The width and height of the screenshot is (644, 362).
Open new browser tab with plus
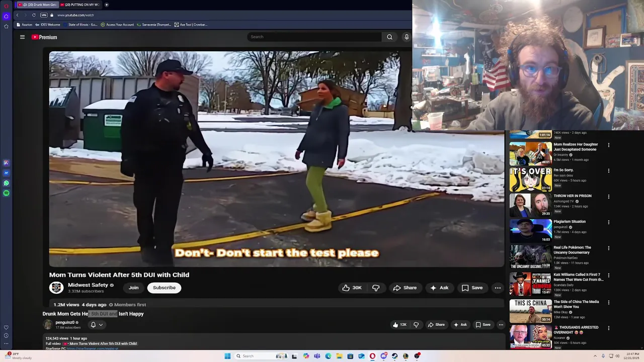point(107,5)
